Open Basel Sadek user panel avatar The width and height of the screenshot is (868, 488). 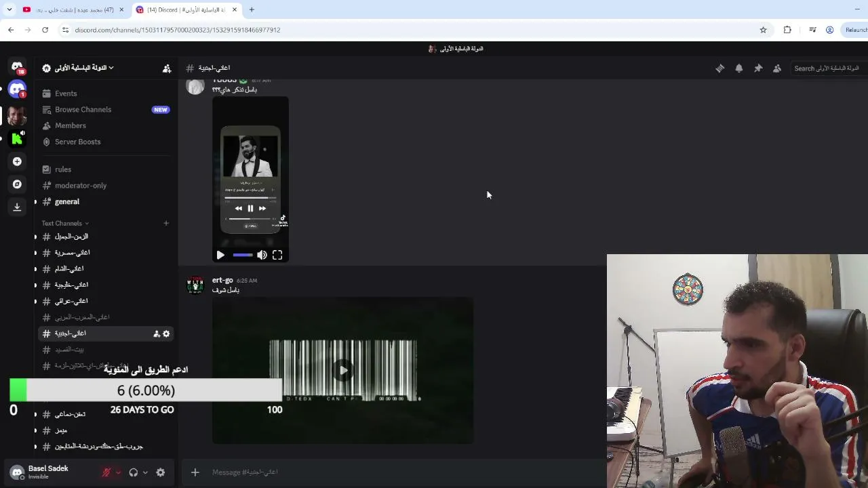[17, 472]
